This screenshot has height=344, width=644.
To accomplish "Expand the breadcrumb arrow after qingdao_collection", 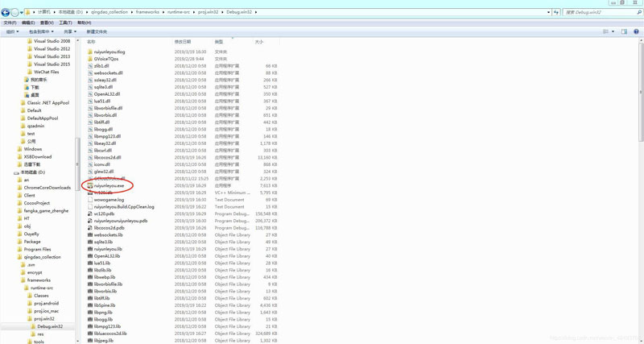I will [x=132, y=12].
